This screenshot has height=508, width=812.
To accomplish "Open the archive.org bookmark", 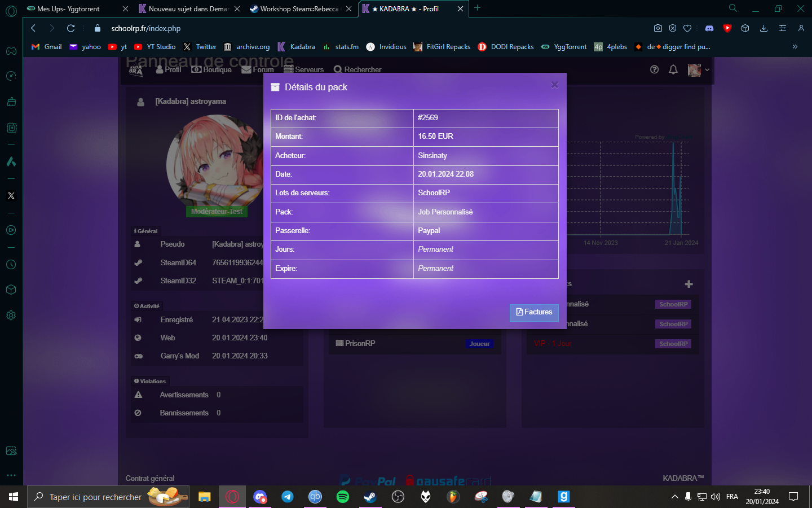I will click(x=247, y=47).
